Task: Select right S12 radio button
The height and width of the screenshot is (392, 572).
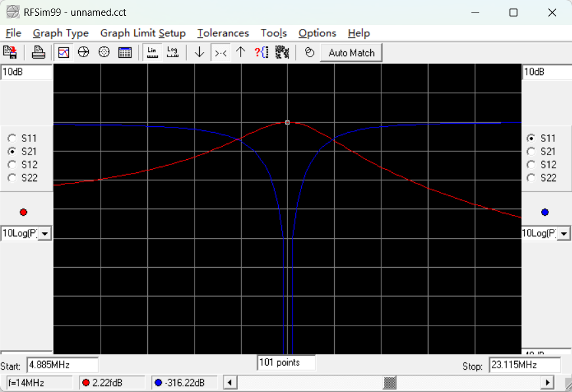Action: point(531,164)
